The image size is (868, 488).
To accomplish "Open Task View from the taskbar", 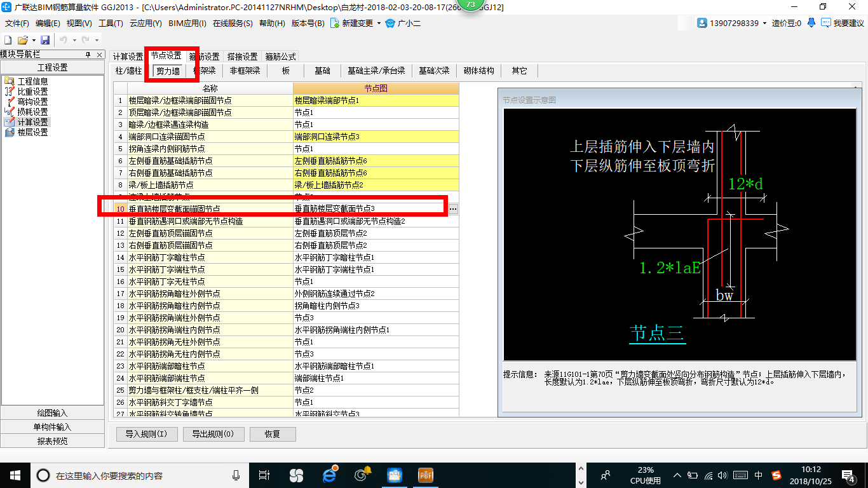I will pos(264,475).
